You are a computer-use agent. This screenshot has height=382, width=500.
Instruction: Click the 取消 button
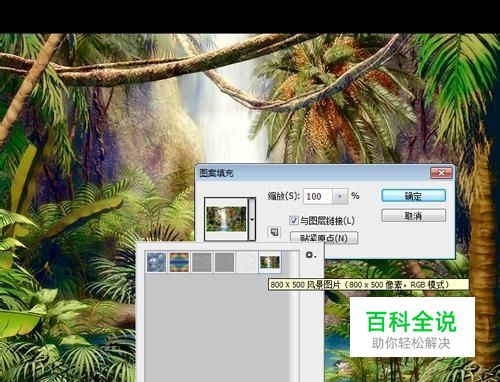(413, 216)
